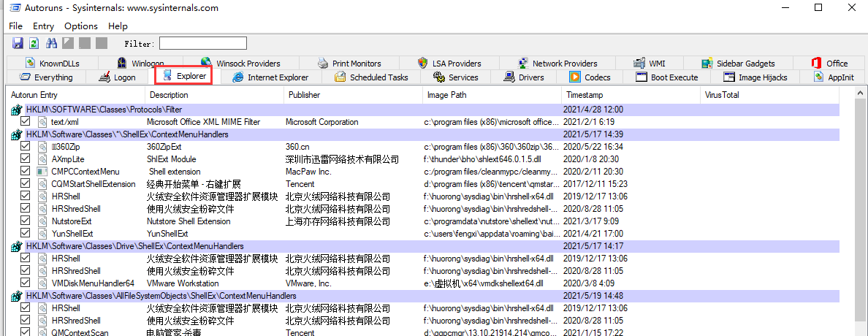Select the 'VMware, Inc.' publisher cell

[x=308, y=283]
